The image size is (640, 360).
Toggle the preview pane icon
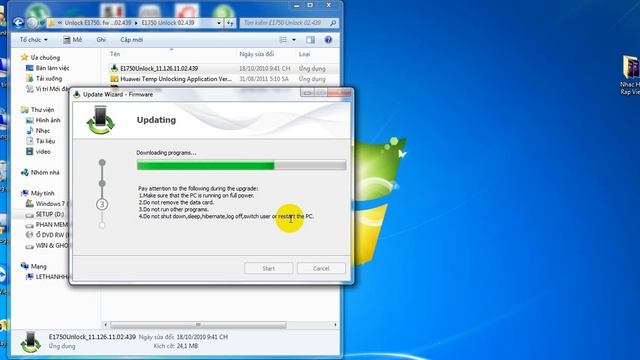click(311, 40)
